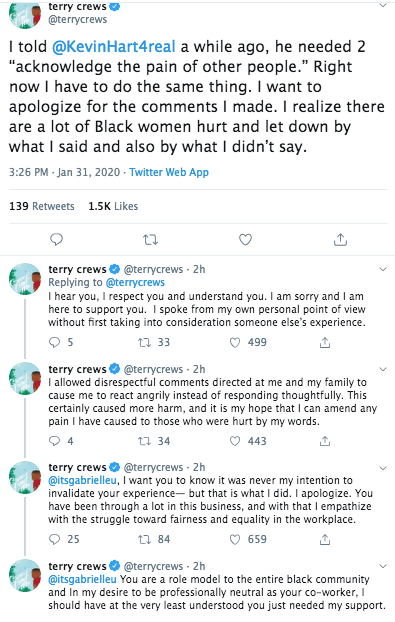View the 139 Retweets list
This screenshot has height=622, width=395.
pos(42,206)
